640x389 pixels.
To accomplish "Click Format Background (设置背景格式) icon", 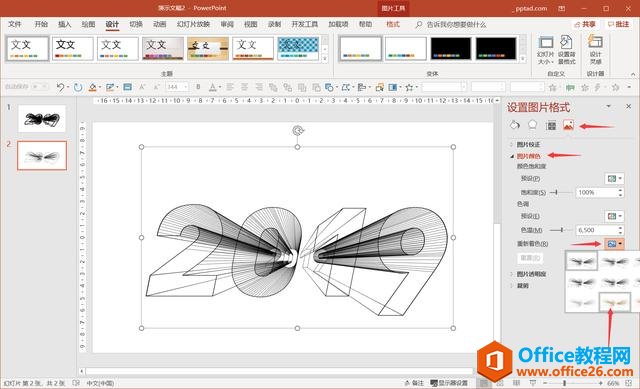I will pyautogui.click(x=567, y=50).
